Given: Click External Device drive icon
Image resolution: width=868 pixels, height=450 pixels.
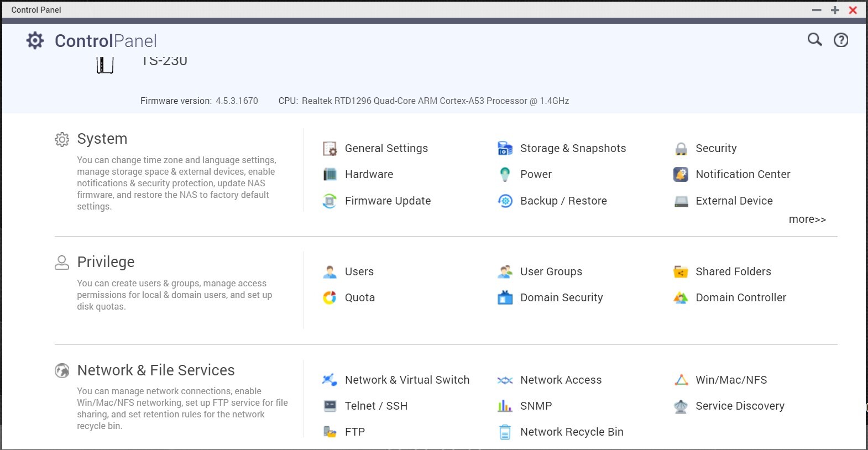Looking at the screenshot, I should [x=681, y=201].
